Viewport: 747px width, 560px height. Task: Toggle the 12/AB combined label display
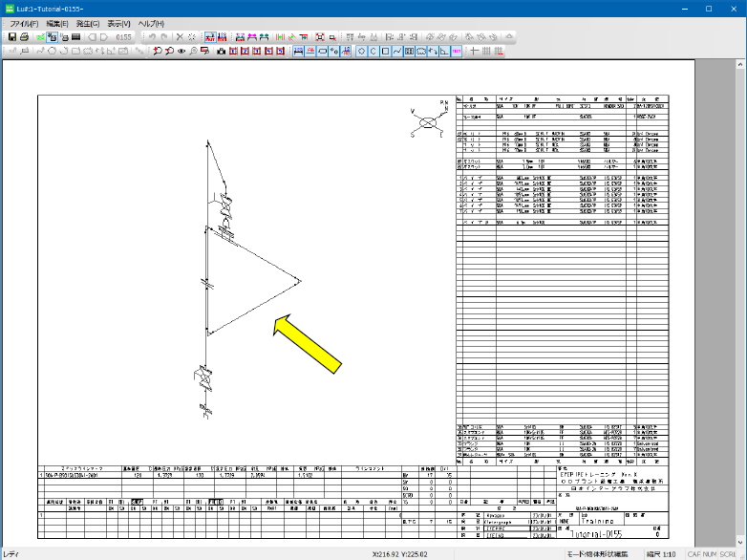point(346,51)
